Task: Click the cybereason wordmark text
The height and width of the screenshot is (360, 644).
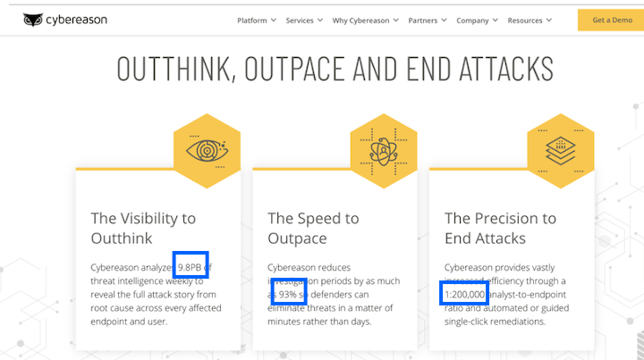Action: pos(76,20)
